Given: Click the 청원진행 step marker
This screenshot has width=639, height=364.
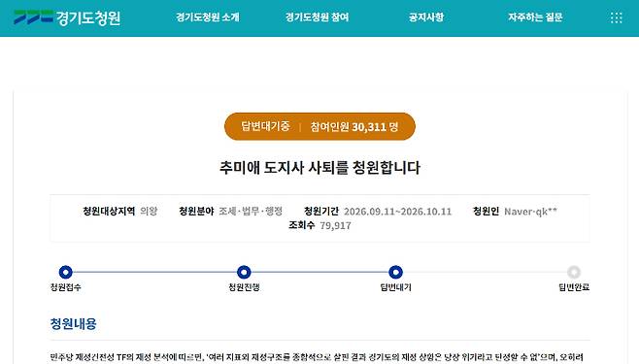Looking at the screenshot, I should [x=244, y=272].
